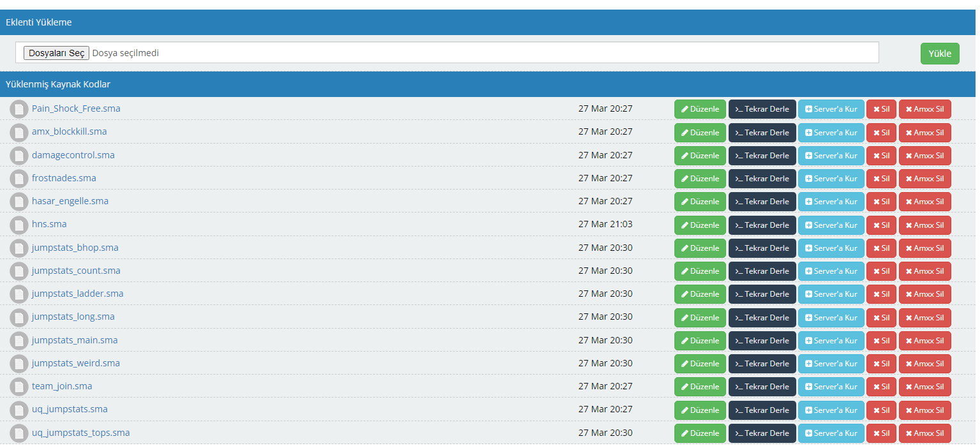Click the file icon beside frostnades.sma
Image resolution: width=980 pixels, height=448 pixels.
pos(19,178)
